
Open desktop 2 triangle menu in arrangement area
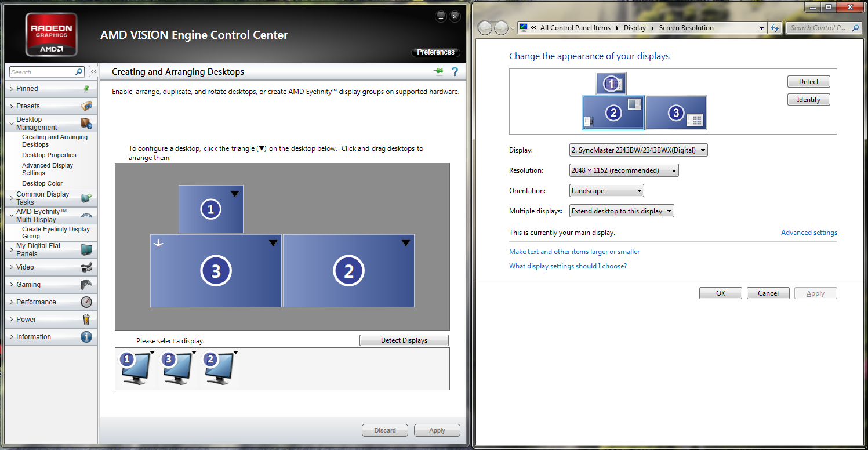406,243
